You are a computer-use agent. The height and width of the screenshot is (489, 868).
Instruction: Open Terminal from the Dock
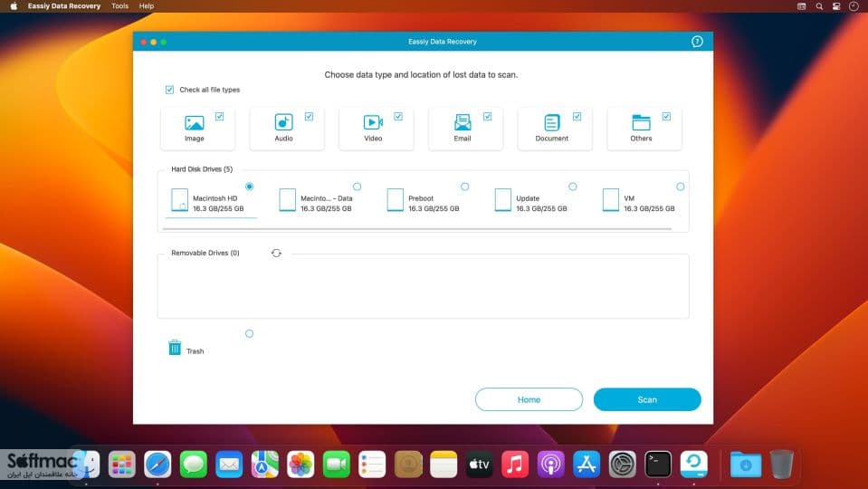[x=658, y=464]
